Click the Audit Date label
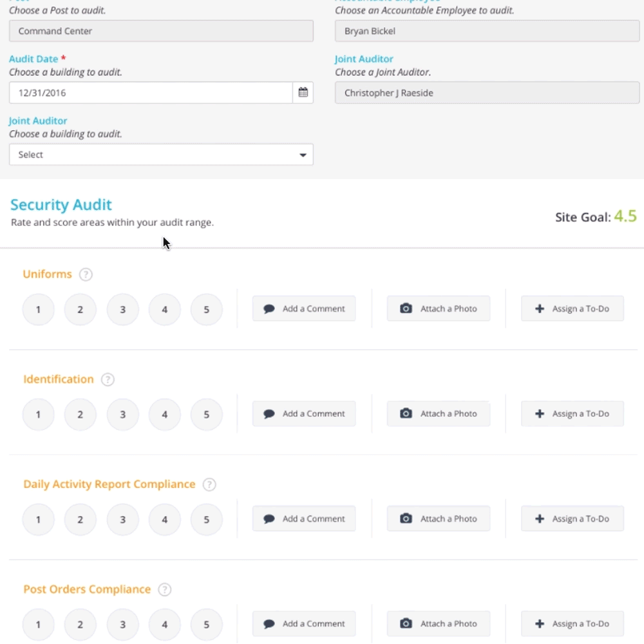This screenshot has width=644, height=644. 33,59
